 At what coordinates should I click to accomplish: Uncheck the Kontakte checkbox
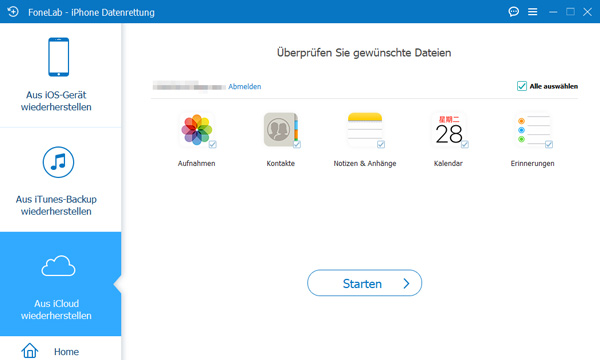[297, 144]
